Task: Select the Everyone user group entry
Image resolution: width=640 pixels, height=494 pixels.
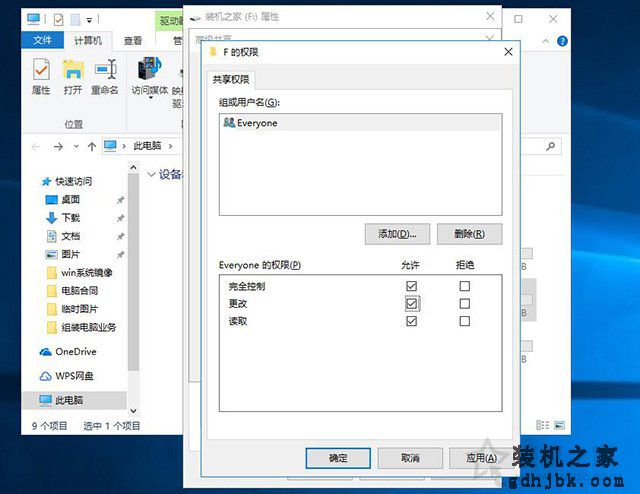Action: (360, 123)
